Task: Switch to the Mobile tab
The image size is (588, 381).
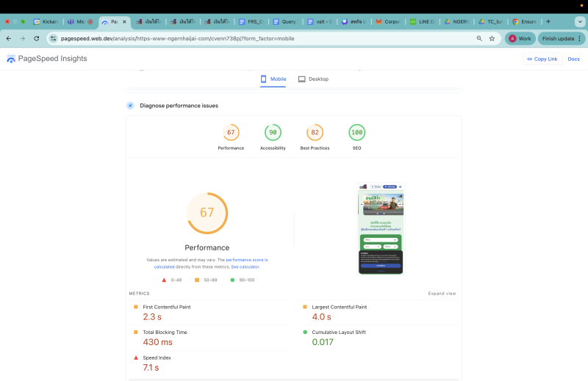Action: (x=273, y=79)
